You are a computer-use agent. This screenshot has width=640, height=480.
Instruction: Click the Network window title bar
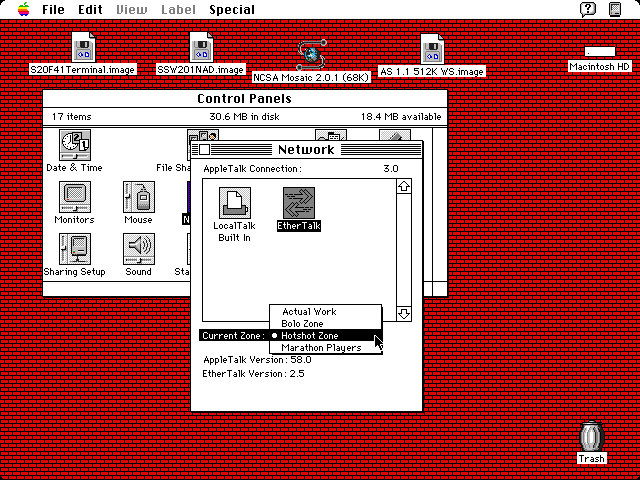pos(307,150)
